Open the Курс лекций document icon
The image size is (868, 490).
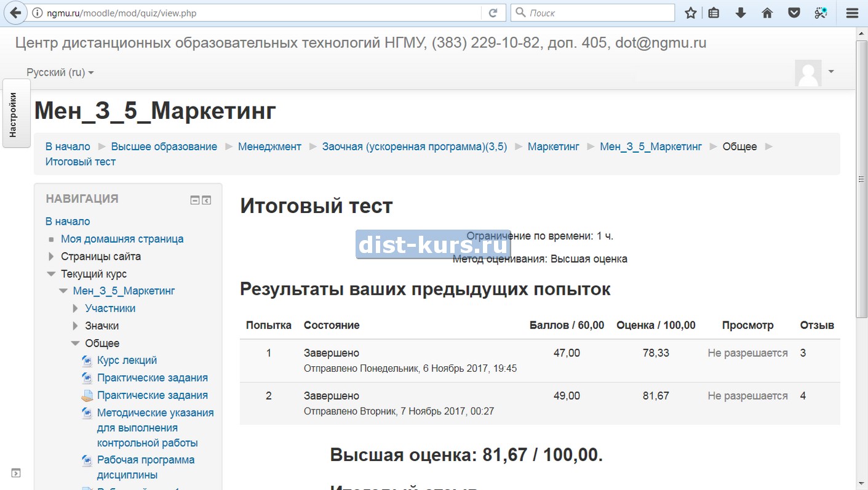point(87,361)
